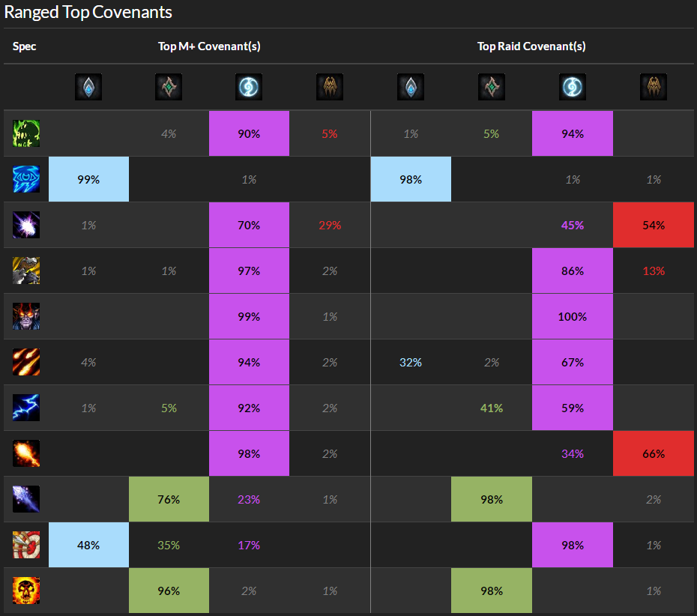The height and width of the screenshot is (616, 697).
Task: Click the Spec column header
Action: pos(24,46)
